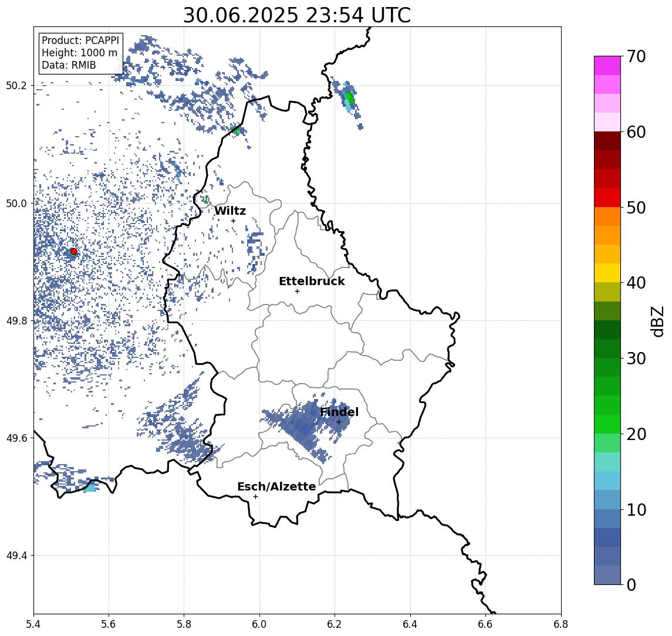Click the Wiltz city label

[x=230, y=211]
